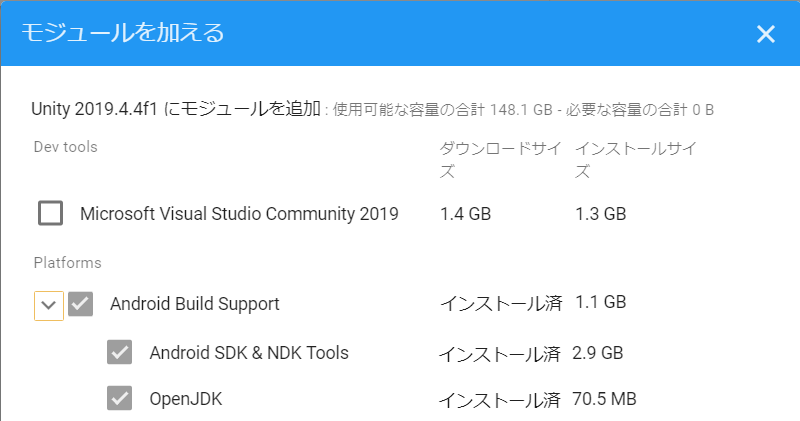Click the 1.3 GB install size value
This screenshot has width=800, height=421.
[x=601, y=214]
